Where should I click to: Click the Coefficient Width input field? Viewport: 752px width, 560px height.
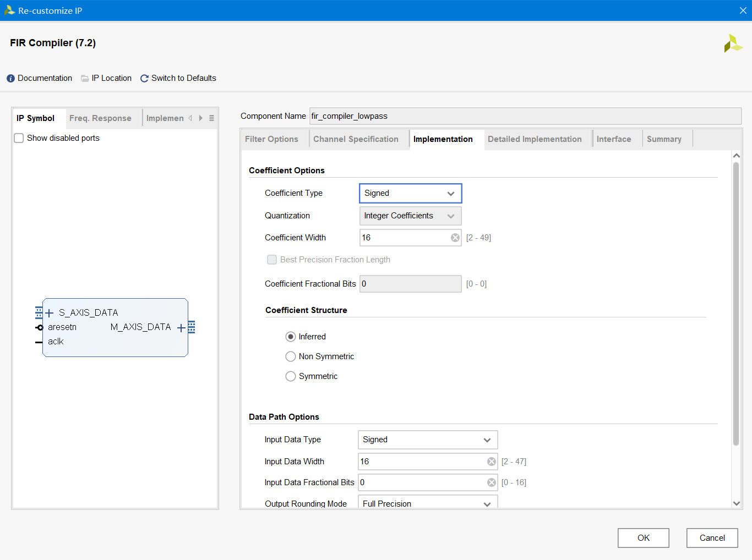pos(411,238)
